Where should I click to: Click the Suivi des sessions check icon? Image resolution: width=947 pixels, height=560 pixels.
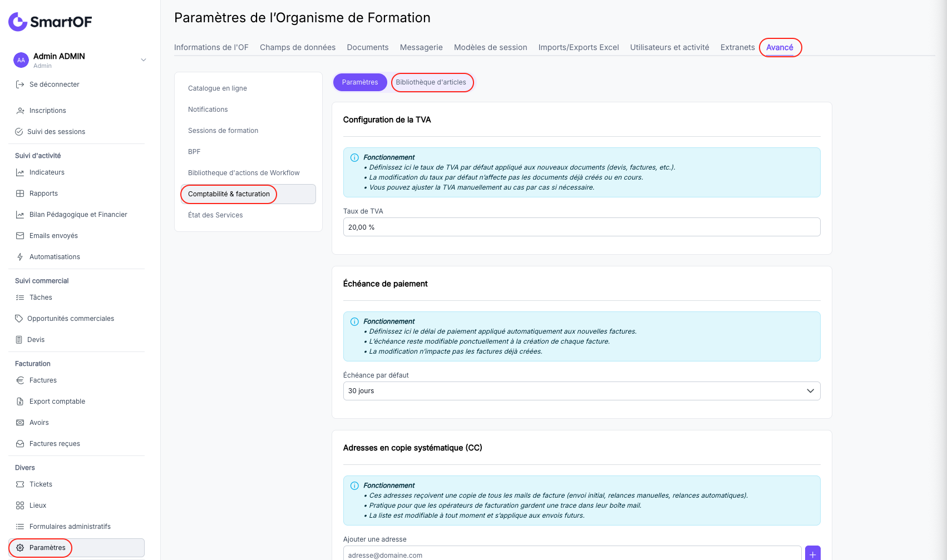coord(19,132)
